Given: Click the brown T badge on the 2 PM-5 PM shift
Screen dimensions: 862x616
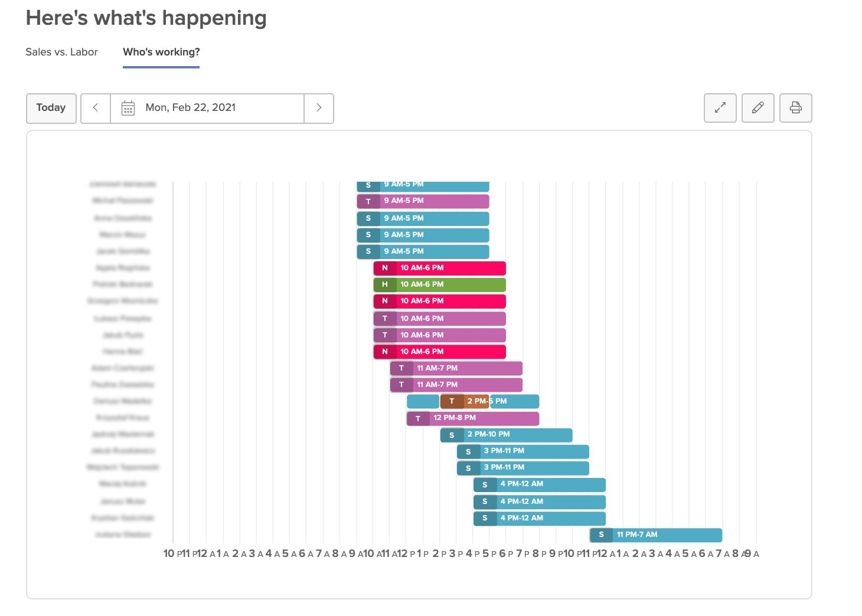Looking at the screenshot, I should coord(452,401).
